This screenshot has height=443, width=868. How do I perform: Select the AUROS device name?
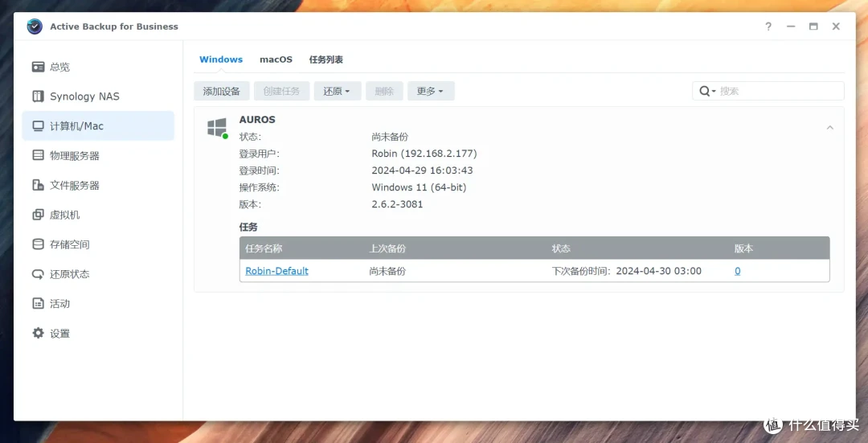point(257,120)
